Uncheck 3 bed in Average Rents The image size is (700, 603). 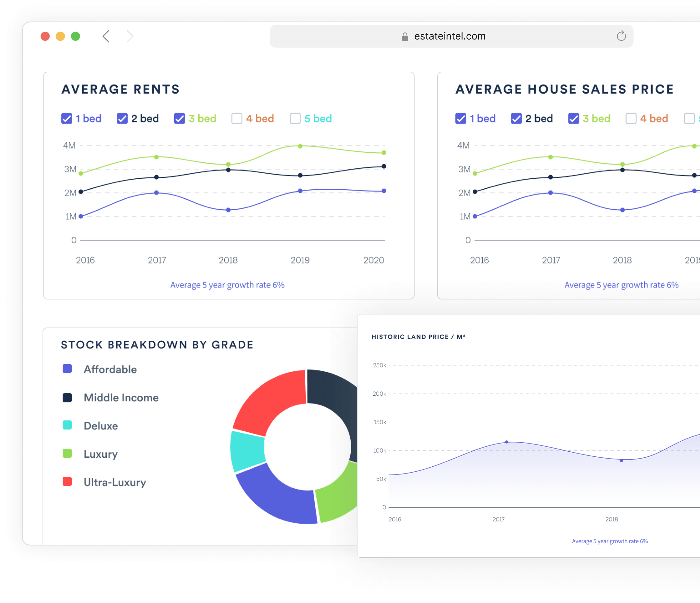179,119
